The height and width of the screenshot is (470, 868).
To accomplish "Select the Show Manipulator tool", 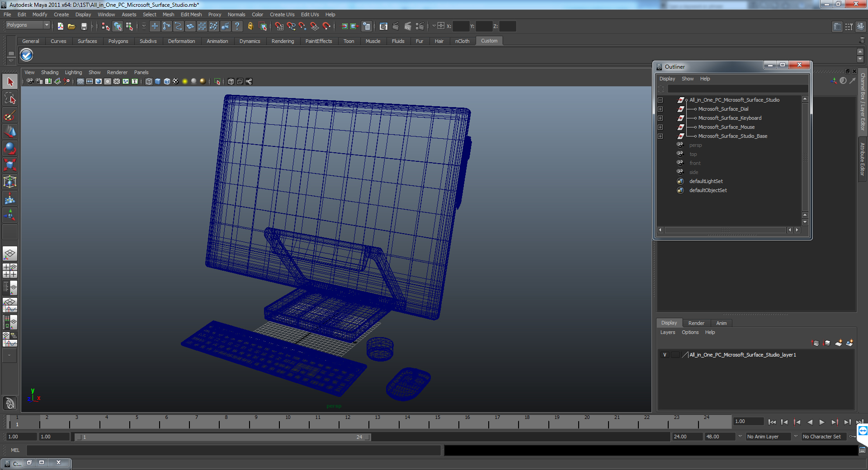I will (10, 215).
